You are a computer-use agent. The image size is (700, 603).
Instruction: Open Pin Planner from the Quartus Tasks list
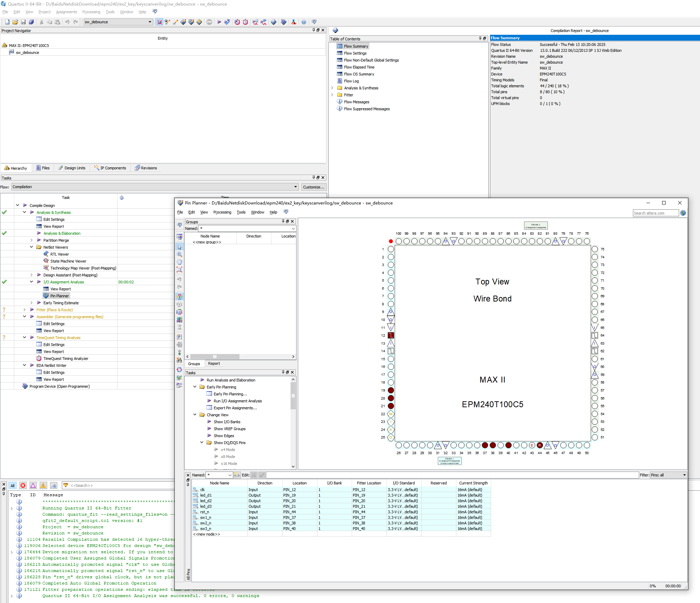tap(59, 296)
